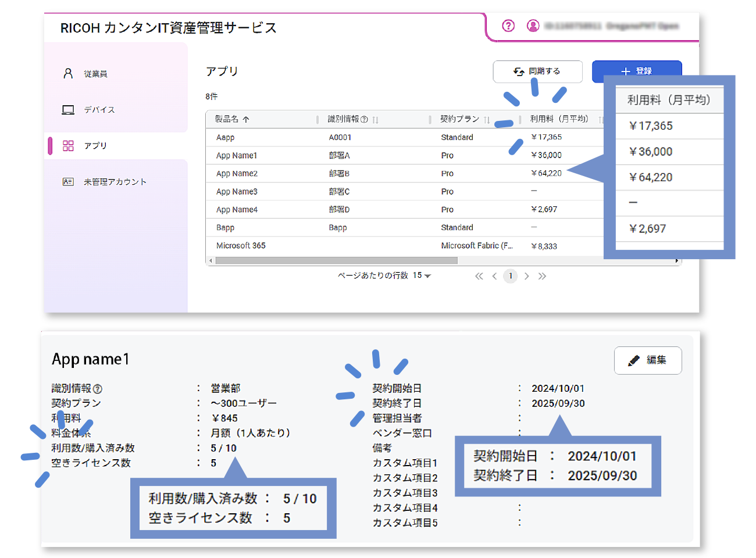Toggle sort order on 利用料（月平均）column
756x558 pixels.
600,119
